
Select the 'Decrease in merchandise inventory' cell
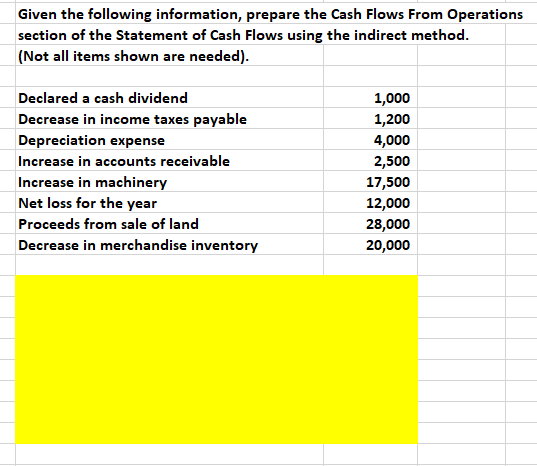point(169,245)
